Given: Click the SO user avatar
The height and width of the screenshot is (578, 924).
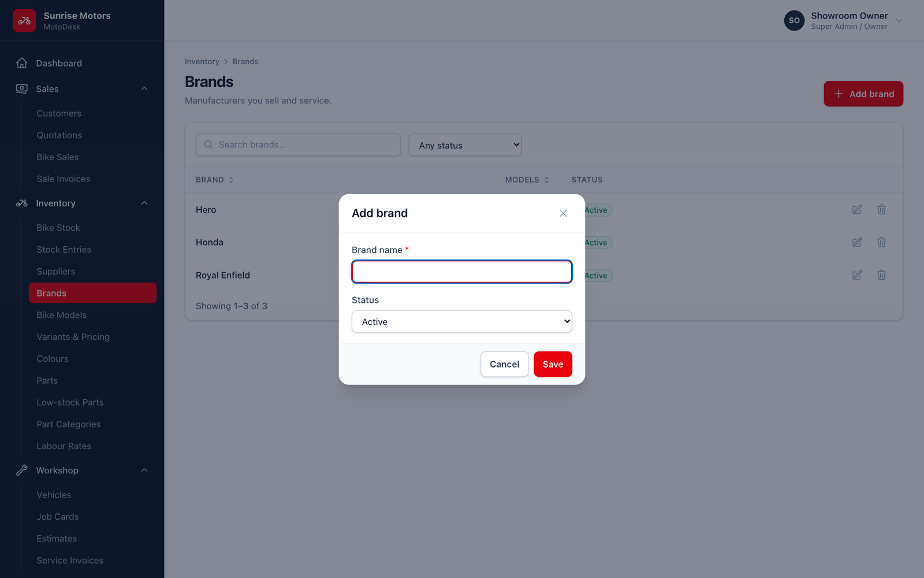Looking at the screenshot, I should tap(794, 20).
